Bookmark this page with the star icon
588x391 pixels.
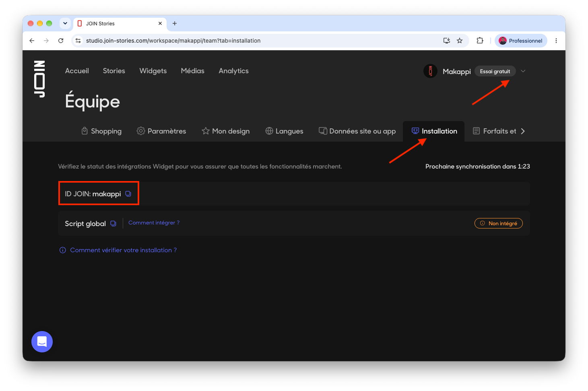point(460,41)
